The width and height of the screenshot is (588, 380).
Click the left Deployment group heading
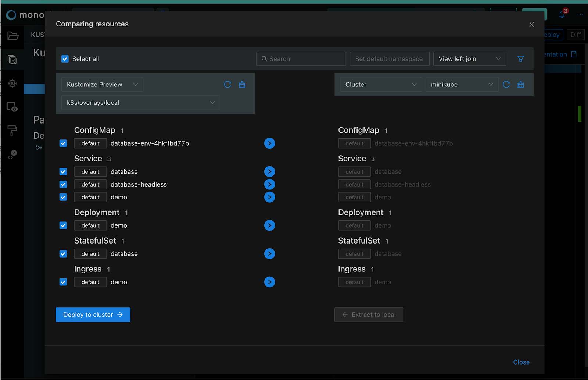pyautogui.click(x=97, y=212)
